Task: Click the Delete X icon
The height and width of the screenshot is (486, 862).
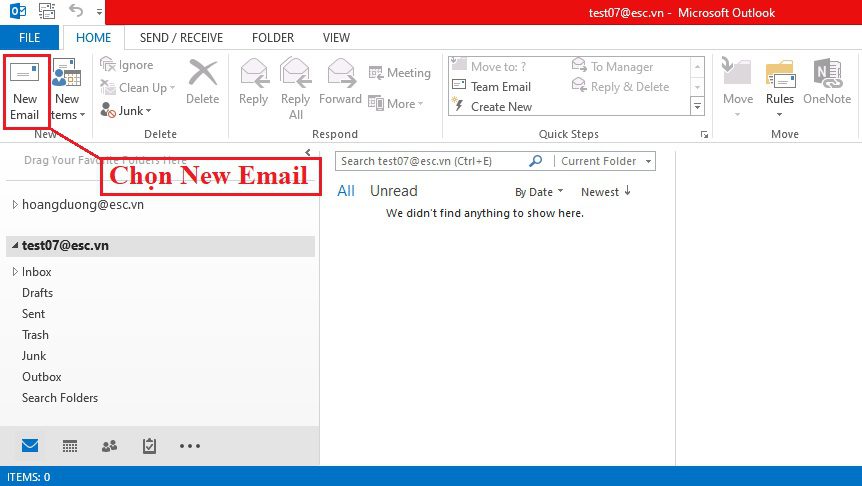Action: [203, 72]
